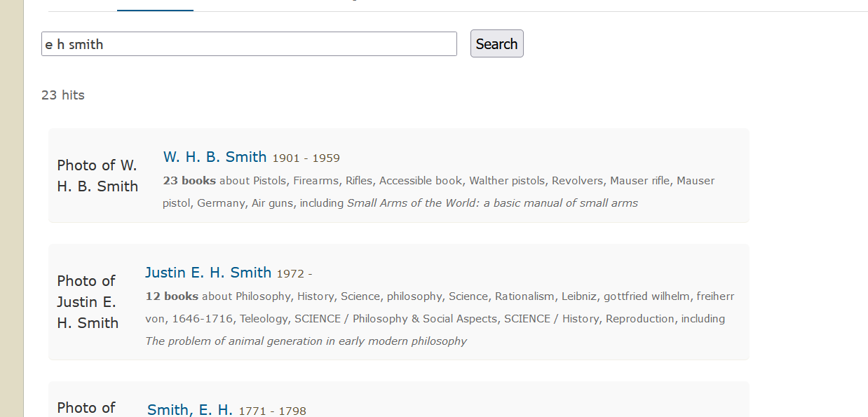This screenshot has width=868, height=417.
Task: Open the Walther pistols subject link
Action: [506, 180]
